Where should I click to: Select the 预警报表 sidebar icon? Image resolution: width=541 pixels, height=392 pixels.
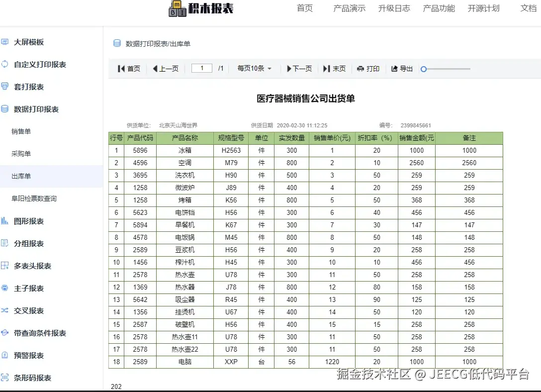pyautogui.click(x=5, y=355)
